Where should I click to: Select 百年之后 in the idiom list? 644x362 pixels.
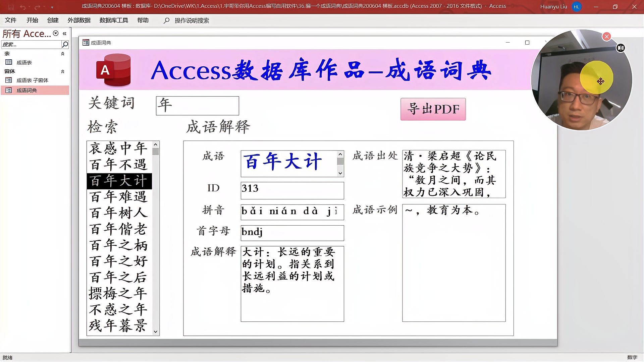coord(119,278)
